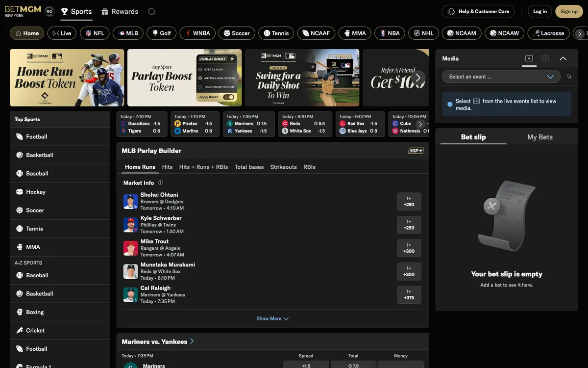Image resolution: width=588 pixels, height=368 pixels.
Task: Open the Rewards tab in header
Action: coord(120,11)
